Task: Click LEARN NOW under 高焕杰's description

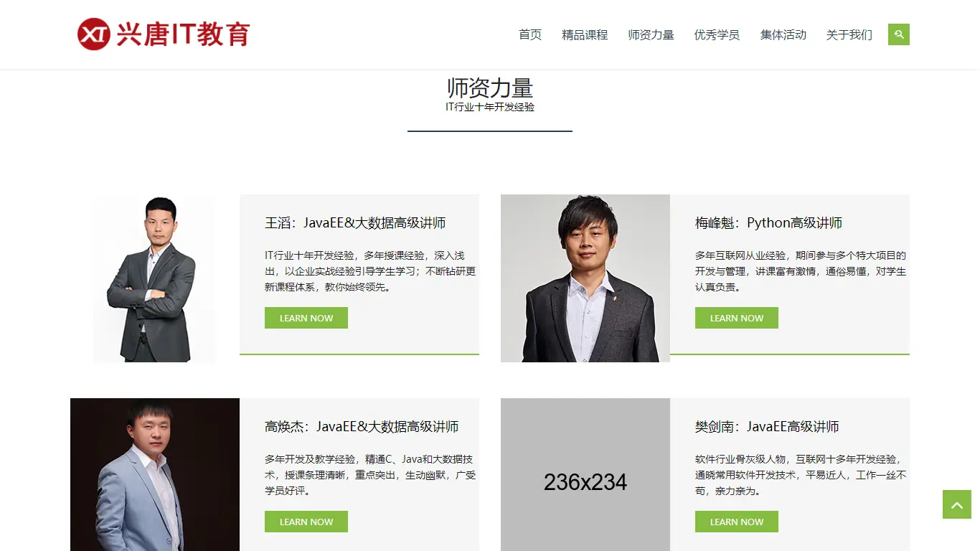Action: 306,522
